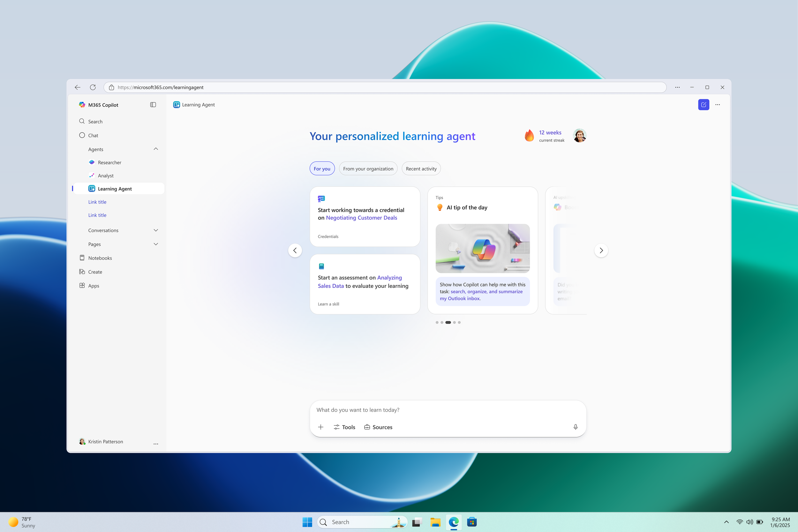This screenshot has height=532, width=798.
Task: Expand the Conversations section
Action: tap(156, 230)
